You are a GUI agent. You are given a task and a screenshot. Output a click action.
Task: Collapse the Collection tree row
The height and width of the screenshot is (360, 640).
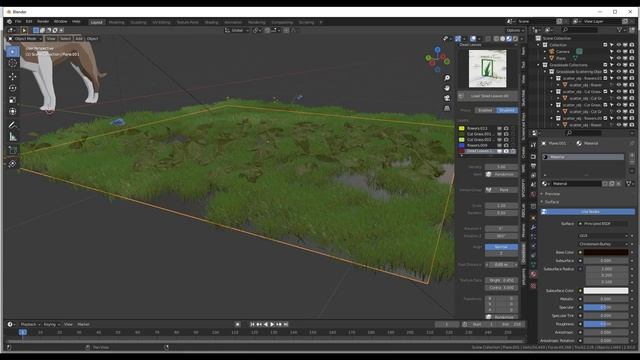tap(538, 45)
